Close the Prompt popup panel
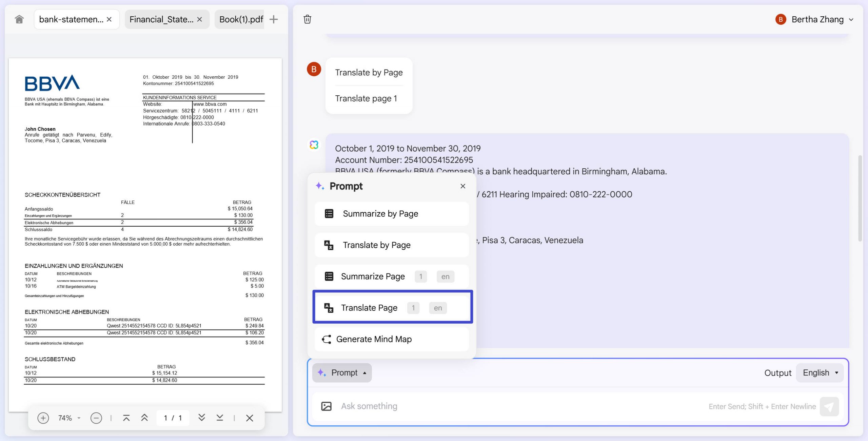868x441 pixels. pos(463,186)
